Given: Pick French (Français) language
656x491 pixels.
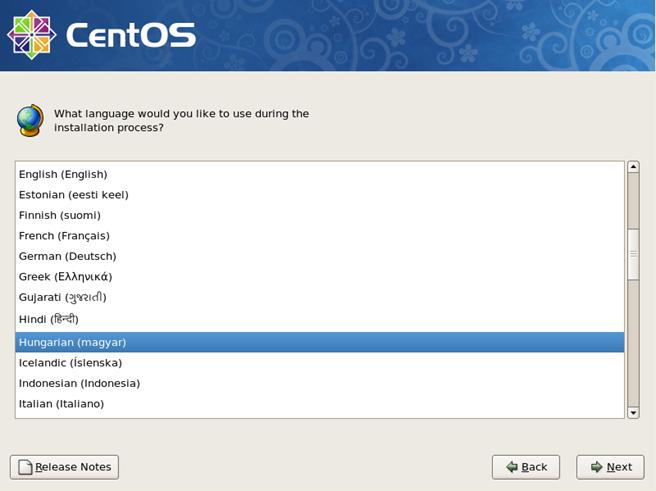Looking at the screenshot, I should pyautogui.click(x=64, y=236).
